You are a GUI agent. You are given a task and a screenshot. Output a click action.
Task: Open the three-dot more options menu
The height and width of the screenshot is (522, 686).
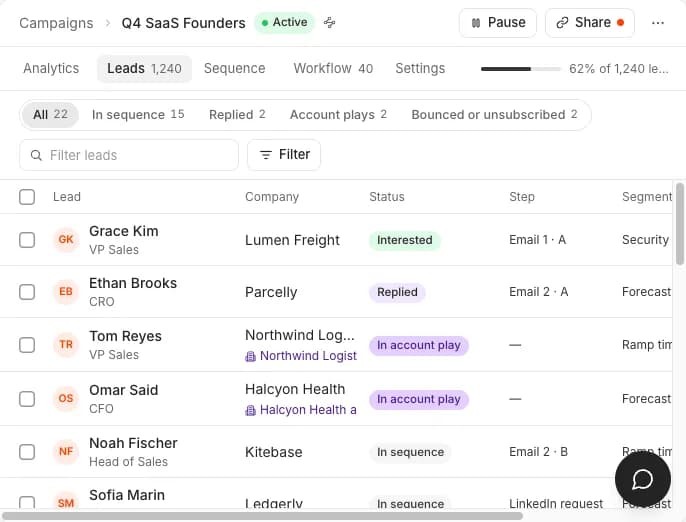[658, 23]
